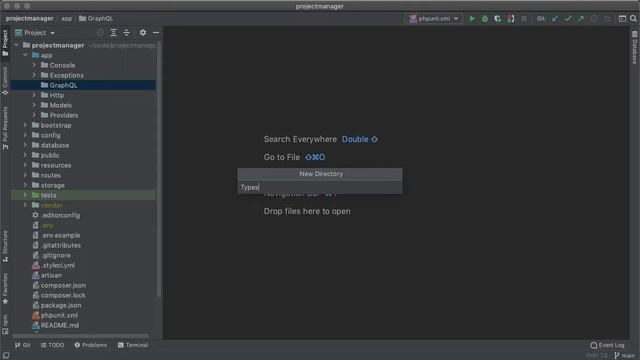This screenshot has width=640, height=360.
Task: Open Project tool window settings gear
Action: (x=143, y=33)
